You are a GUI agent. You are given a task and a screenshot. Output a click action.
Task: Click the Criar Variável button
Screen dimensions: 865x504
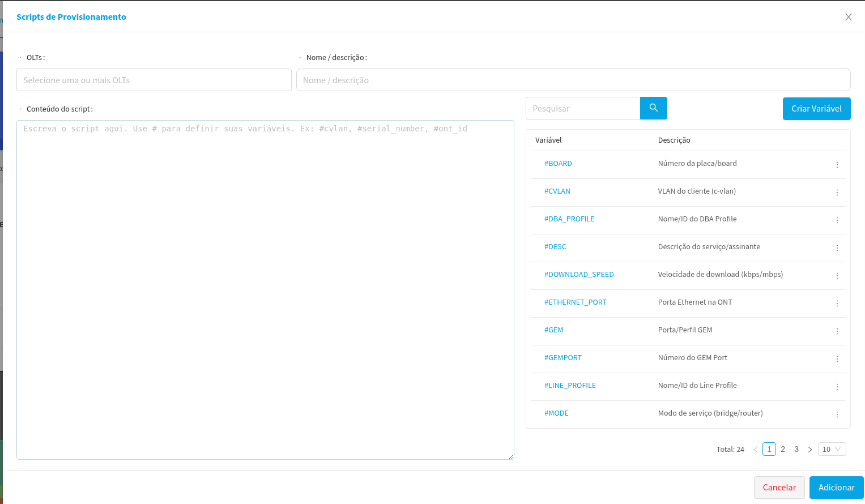click(816, 109)
